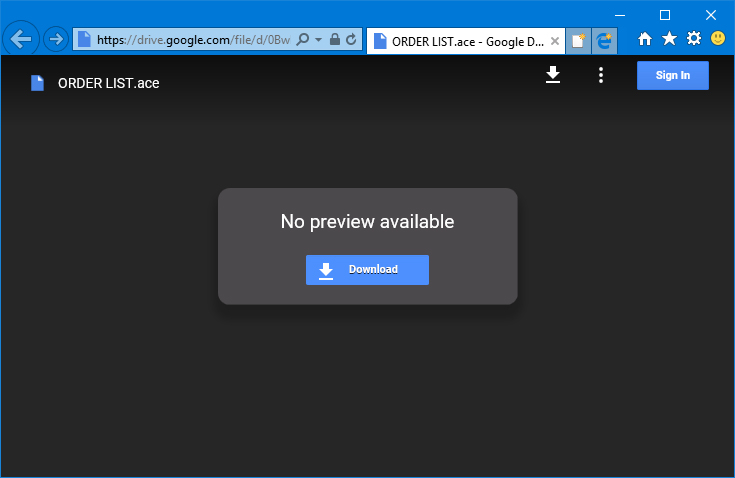Select the ORDER LIST.ace browser tab
Image resolution: width=735 pixels, height=478 pixels.
pos(460,41)
